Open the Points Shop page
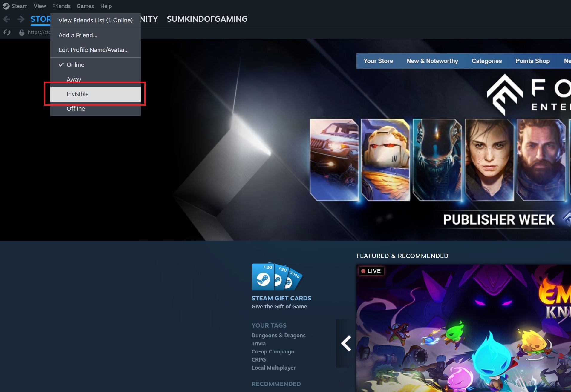Viewport: 571px width, 392px height. click(x=532, y=61)
